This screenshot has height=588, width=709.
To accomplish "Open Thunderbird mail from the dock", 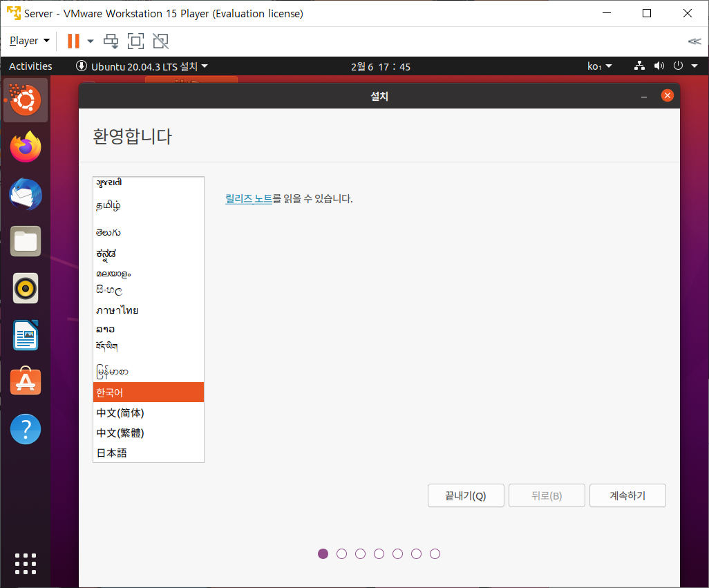I will pos(26,194).
